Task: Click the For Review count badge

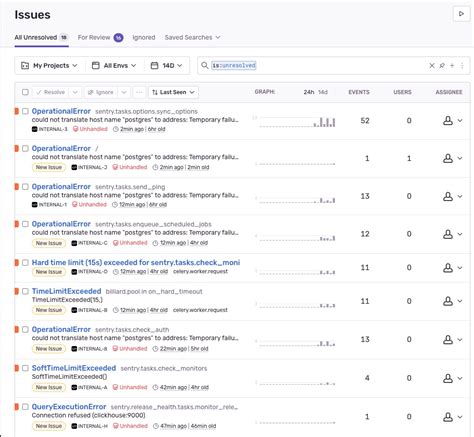Action: coord(118,38)
